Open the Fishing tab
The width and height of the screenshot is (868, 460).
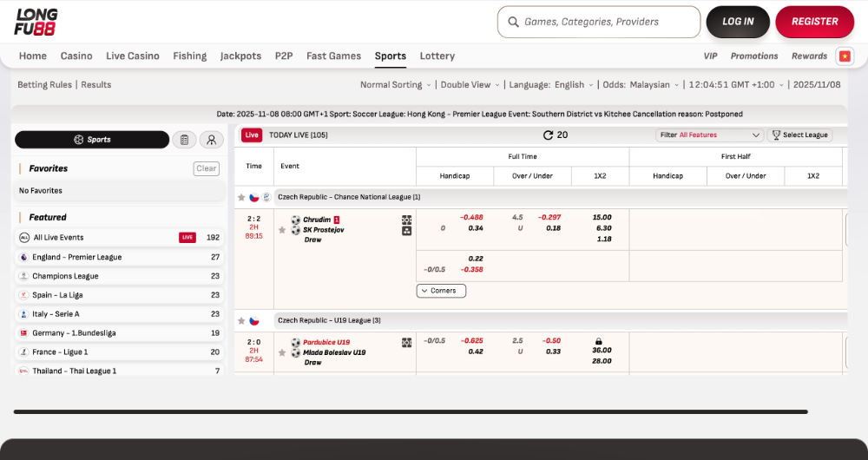[x=190, y=56]
